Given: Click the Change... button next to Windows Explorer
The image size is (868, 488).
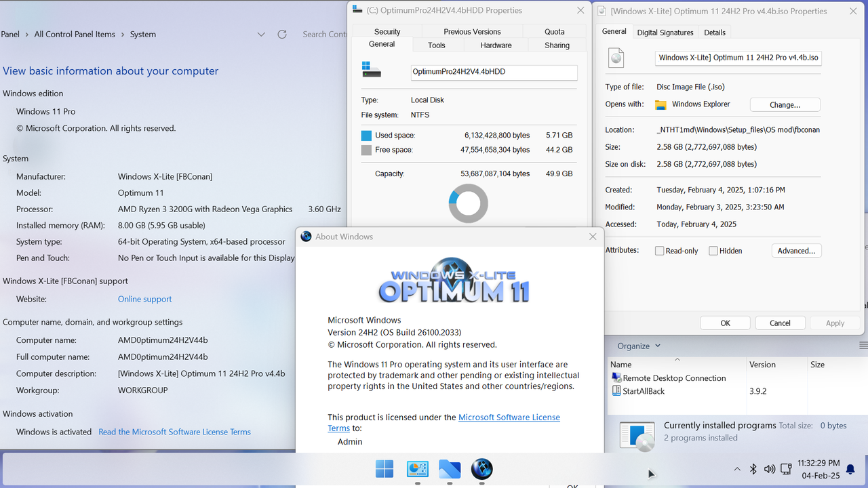Looking at the screenshot, I should coord(785,104).
